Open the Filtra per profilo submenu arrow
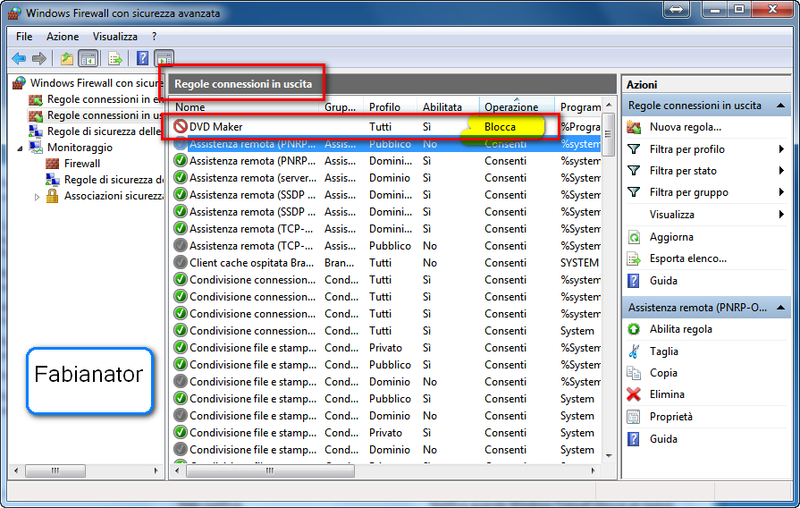This screenshot has width=800, height=508. coord(781,149)
